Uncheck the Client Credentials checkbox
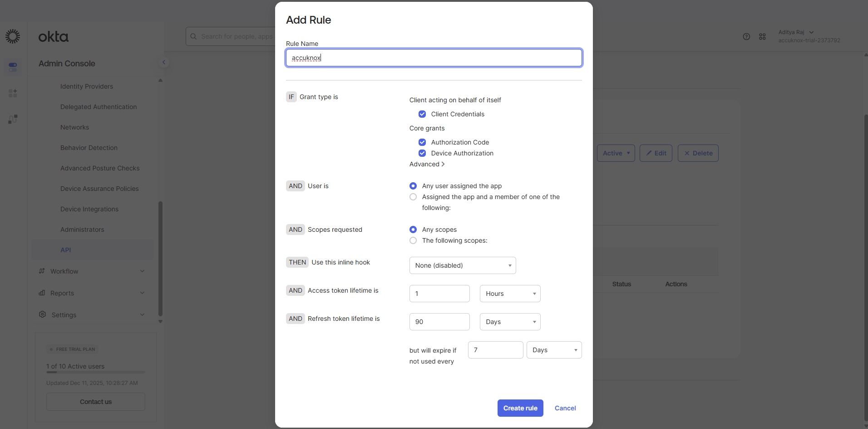868x429 pixels. coord(422,114)
